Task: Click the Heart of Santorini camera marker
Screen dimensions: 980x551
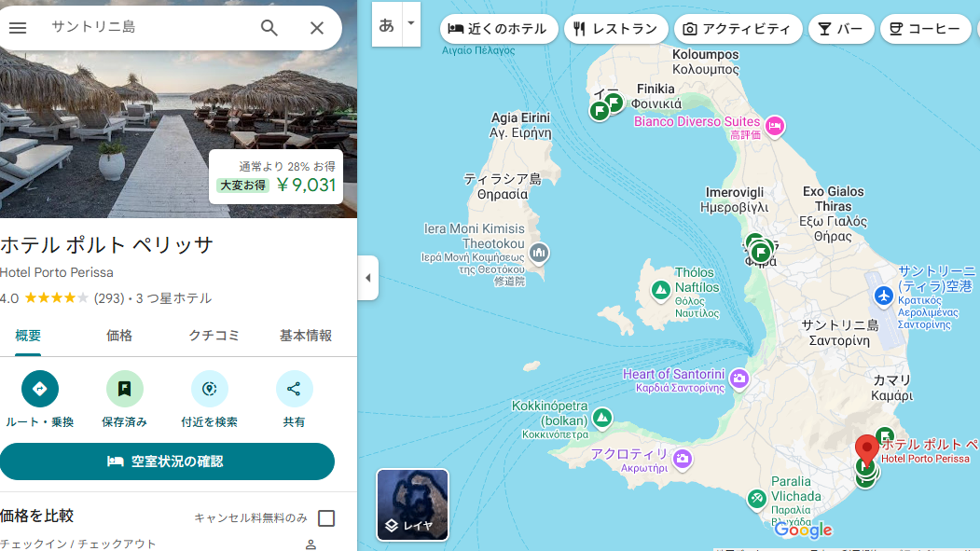Action: 739,378
